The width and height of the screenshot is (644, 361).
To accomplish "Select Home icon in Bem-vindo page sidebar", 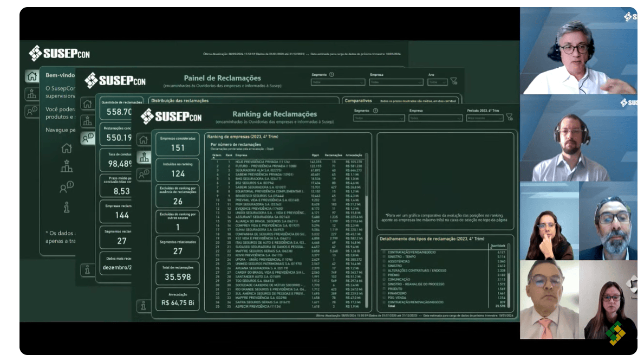I will 32,76.
